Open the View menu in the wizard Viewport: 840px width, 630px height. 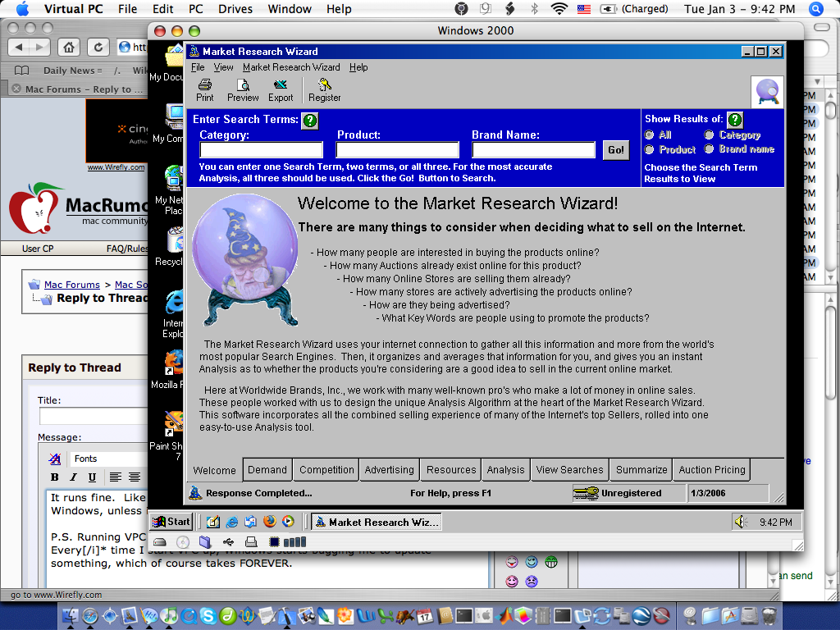[x=223, y=67]
